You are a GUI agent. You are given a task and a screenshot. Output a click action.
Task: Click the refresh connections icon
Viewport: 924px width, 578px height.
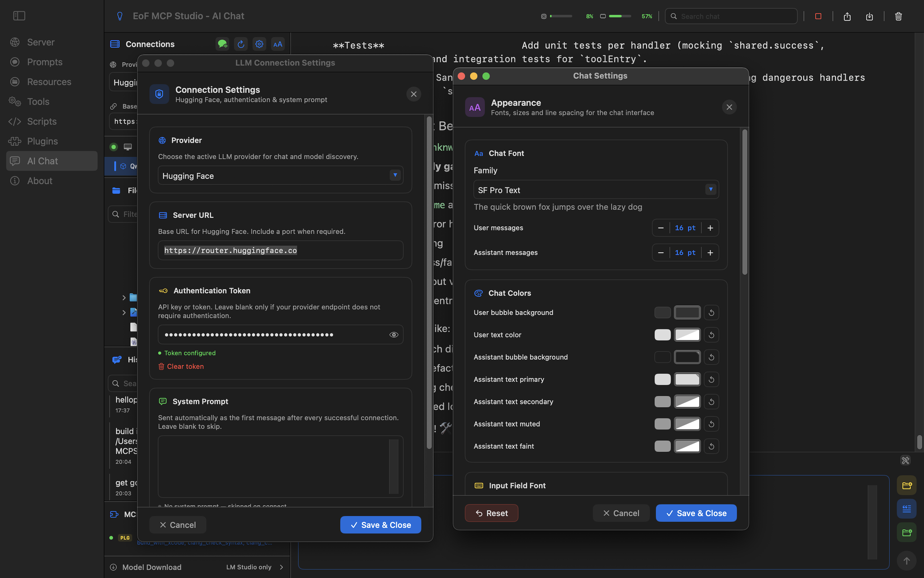(241, 44)
